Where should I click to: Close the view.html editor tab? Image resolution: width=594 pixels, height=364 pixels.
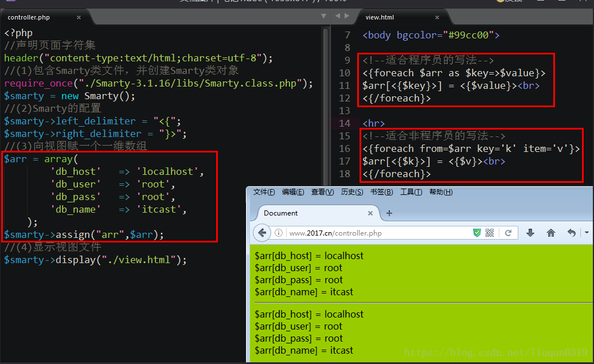pyautogui.click(x=437, y=17)
